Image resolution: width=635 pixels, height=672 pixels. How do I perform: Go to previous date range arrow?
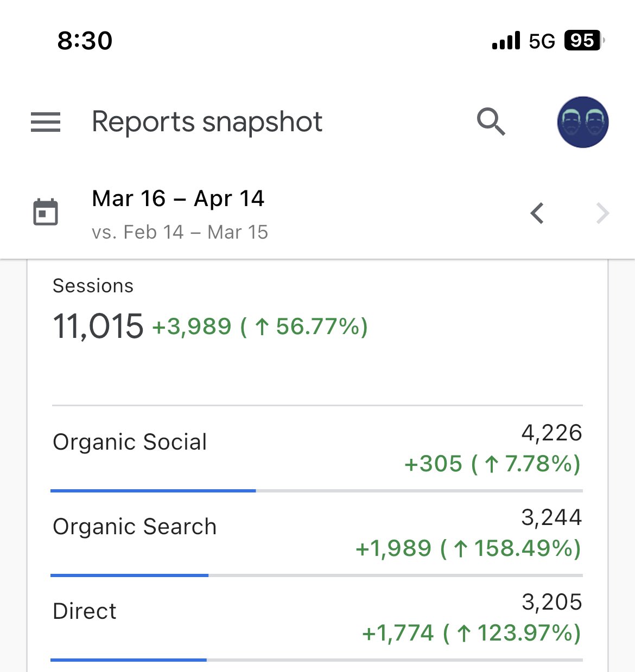[x=537, y=213]
